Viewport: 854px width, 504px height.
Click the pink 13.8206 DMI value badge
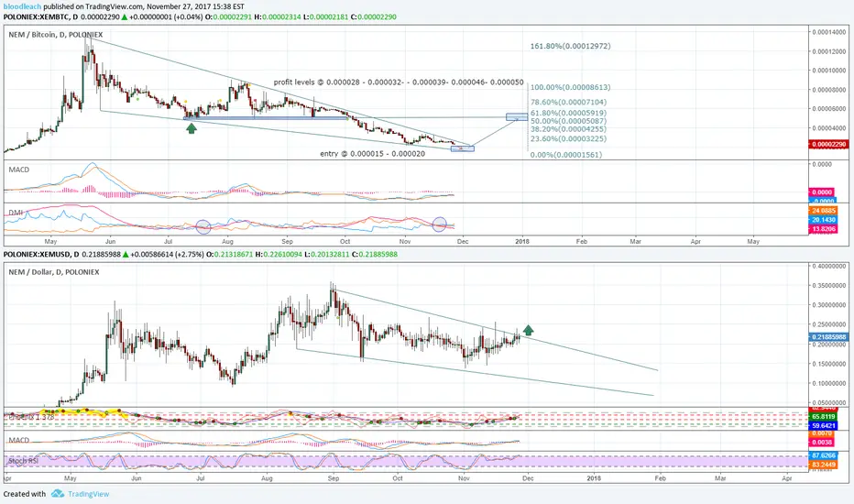coord(824,229)
